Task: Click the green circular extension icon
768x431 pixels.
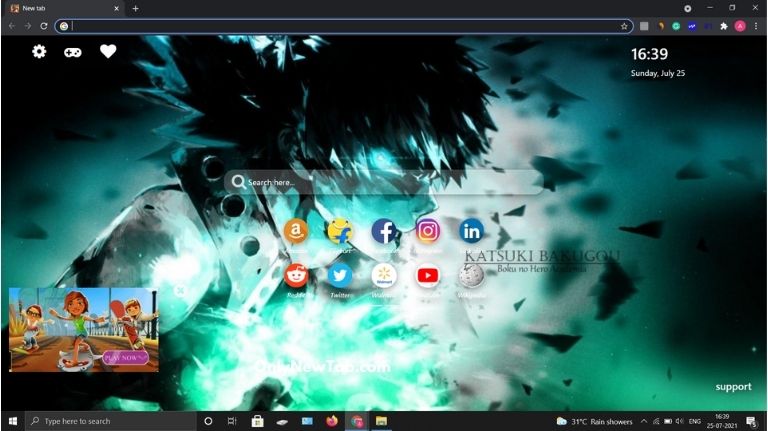Action: (x=676, y=26)
